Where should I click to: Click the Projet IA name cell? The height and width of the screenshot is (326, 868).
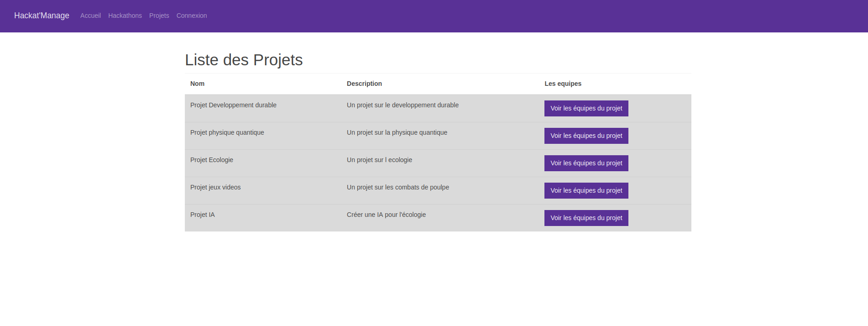click(202, 215)
